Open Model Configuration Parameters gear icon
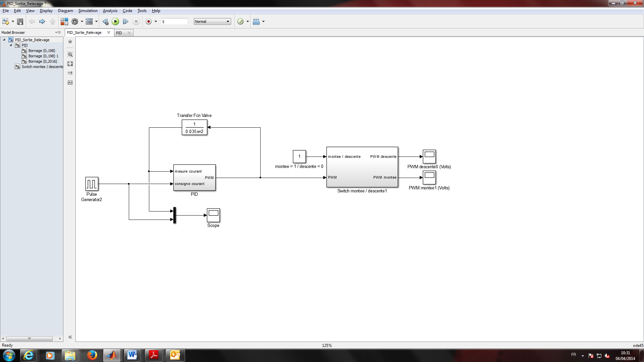The image size is (644, 362). [x=75, y=21]
